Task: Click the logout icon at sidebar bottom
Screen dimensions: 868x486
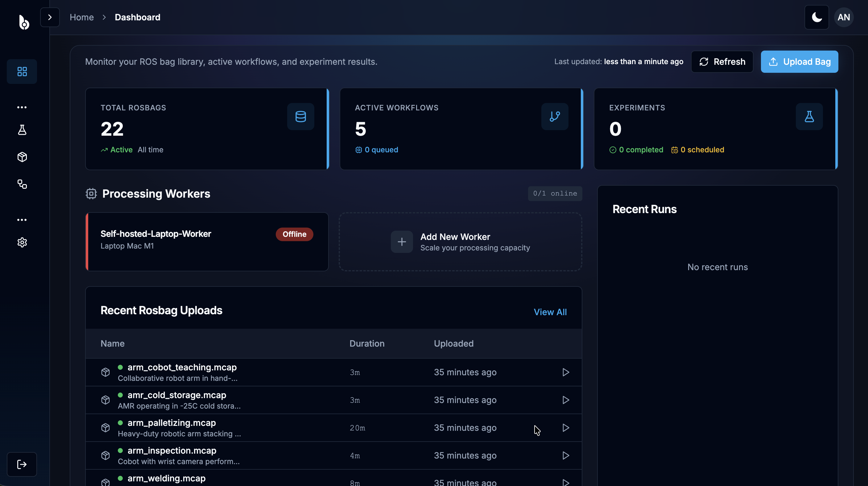Action: tap(22, 464)
